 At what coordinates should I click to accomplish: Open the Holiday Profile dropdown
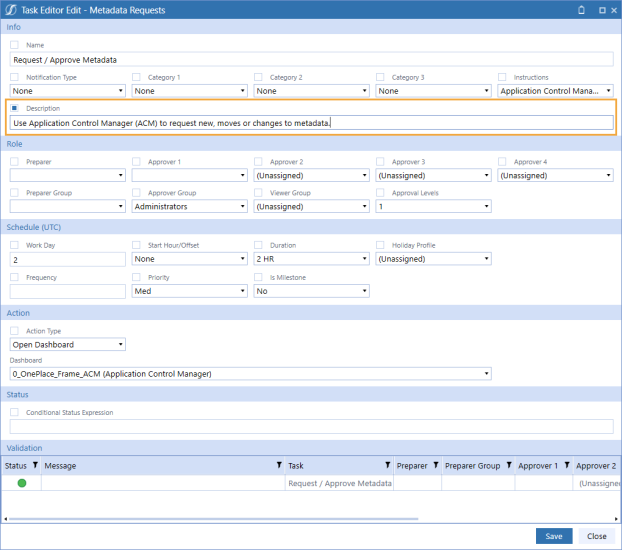[434, 259]
